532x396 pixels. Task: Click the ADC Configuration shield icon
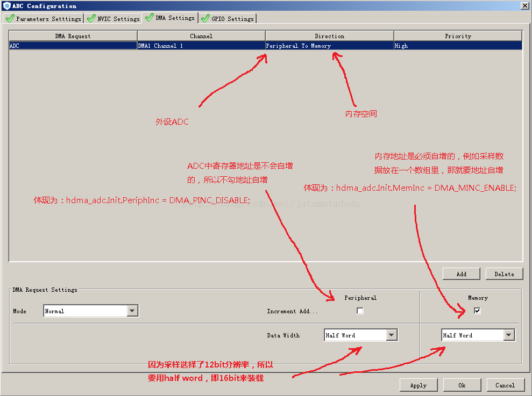7,6
